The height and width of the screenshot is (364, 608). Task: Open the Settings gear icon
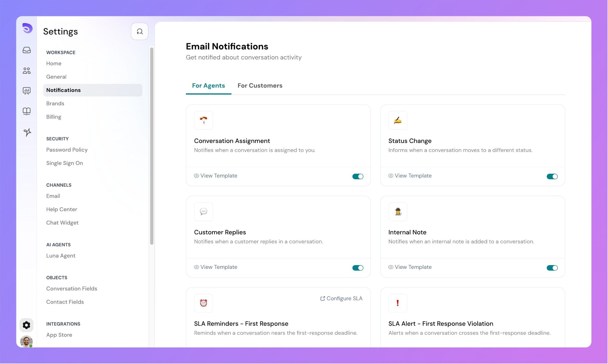pos(26,325)
